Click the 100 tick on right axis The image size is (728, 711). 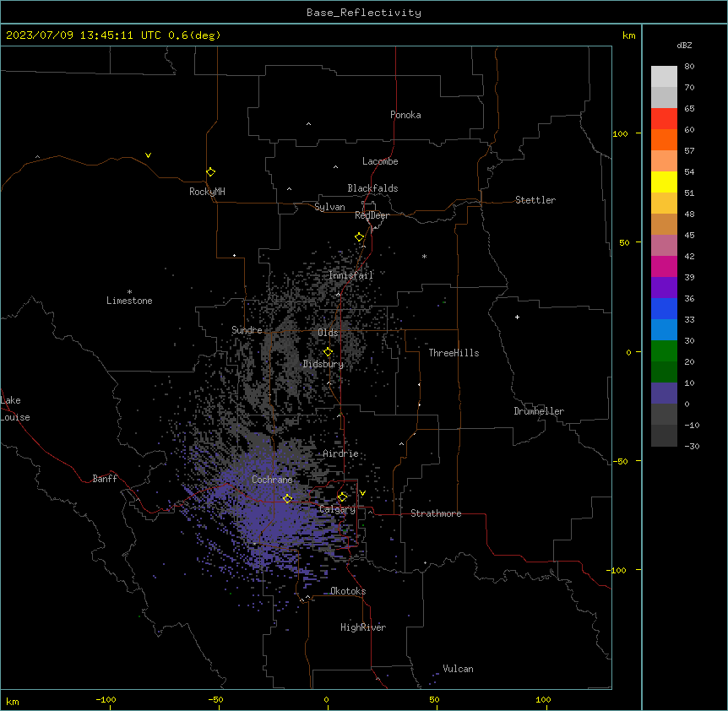click(x=620, y=133)
